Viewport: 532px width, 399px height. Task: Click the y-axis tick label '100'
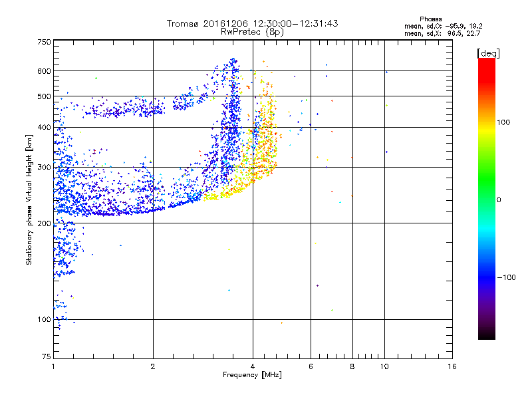44,320
